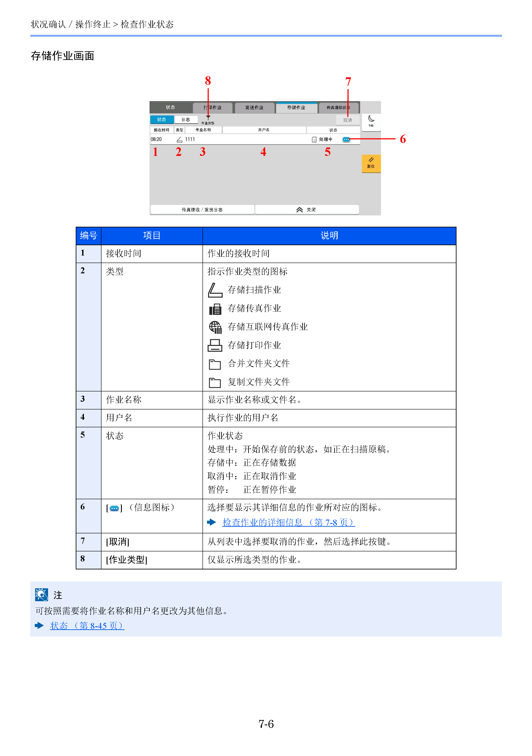Click the 复制文件夹文件 folder icon
This screenshot has height=756, width=532.
click(x=215, y=383)
